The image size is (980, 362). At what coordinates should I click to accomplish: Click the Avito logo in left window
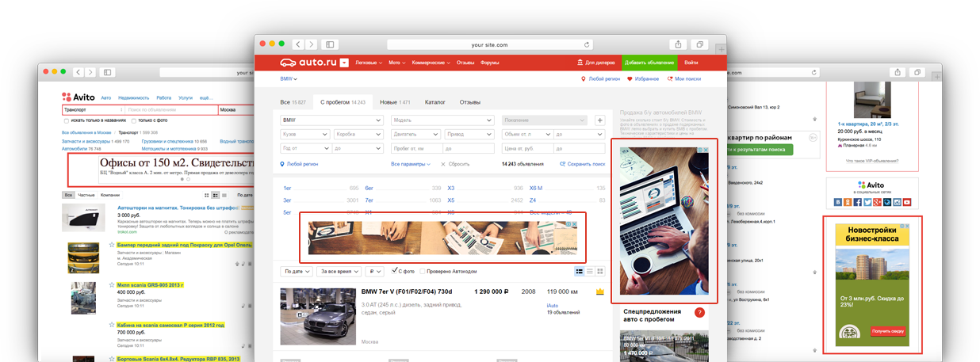click(x=78, y=97)
